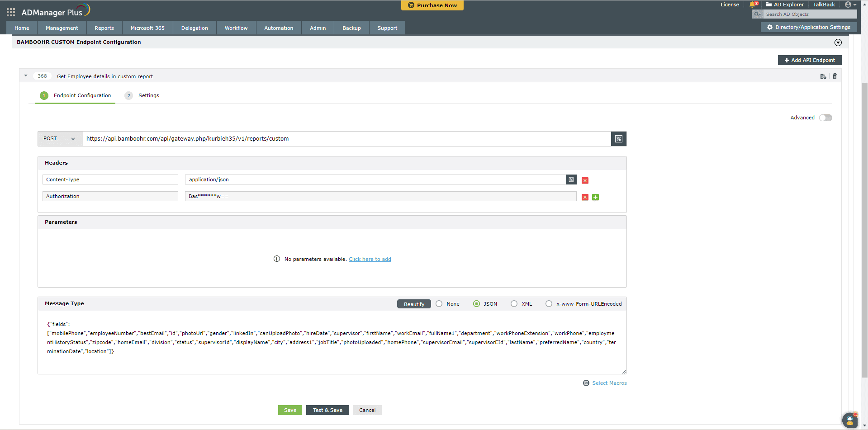Click the ADManager Plus logo
868x430 pixels.
tap(56, 11)
